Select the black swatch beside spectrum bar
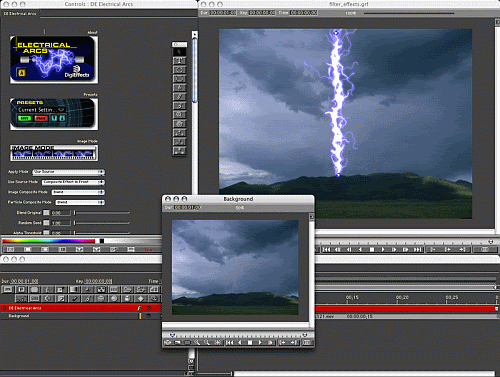The height and width of the screenshot is (377, 500). [x=102, y=241]
